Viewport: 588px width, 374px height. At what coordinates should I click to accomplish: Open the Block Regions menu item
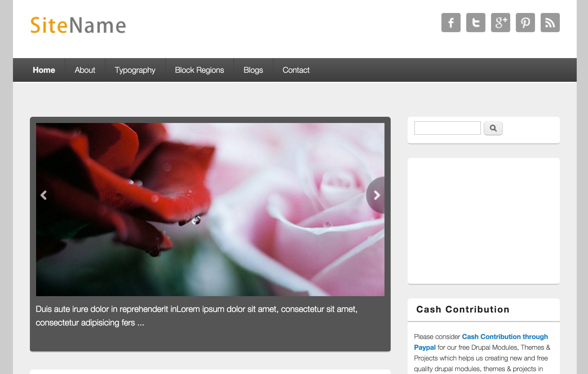tap(199, 70)
